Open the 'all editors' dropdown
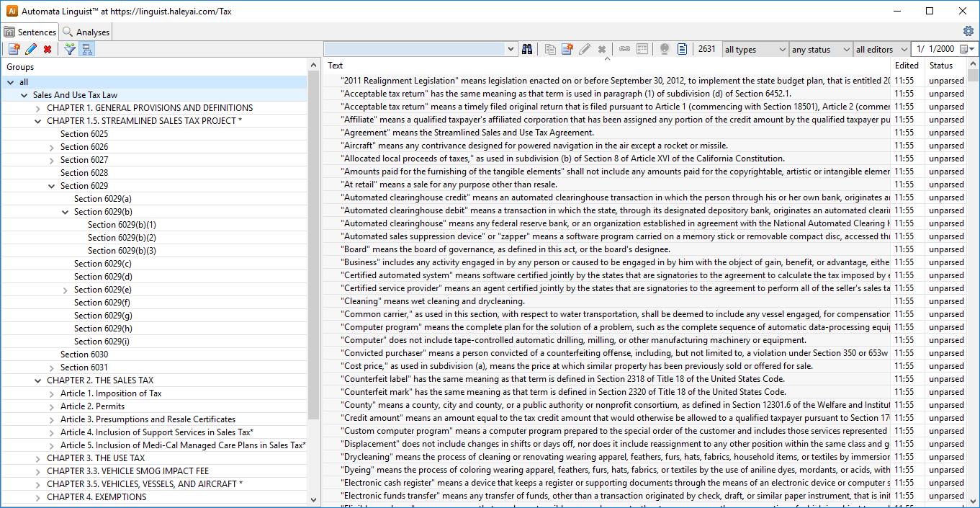Screen dimensions: 980x508 pos(881,49)
